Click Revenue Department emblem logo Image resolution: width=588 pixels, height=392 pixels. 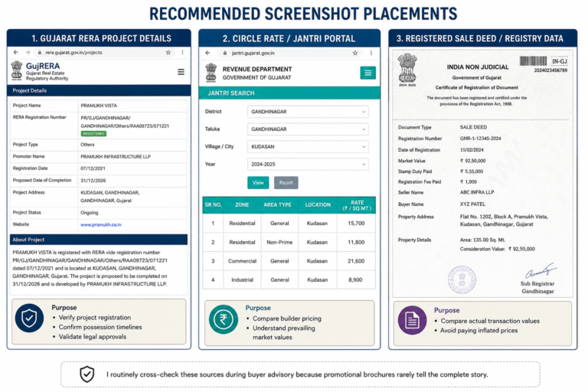coord(211,73)
